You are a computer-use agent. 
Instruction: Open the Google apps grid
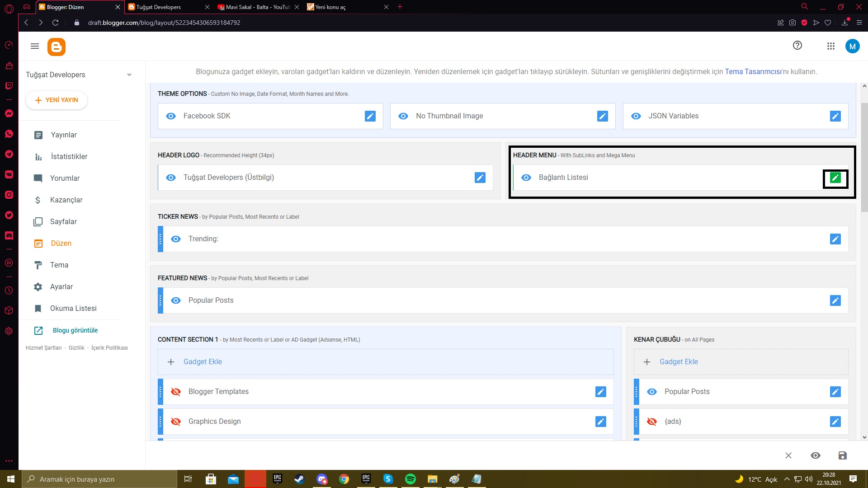click(x=831, y=46)
